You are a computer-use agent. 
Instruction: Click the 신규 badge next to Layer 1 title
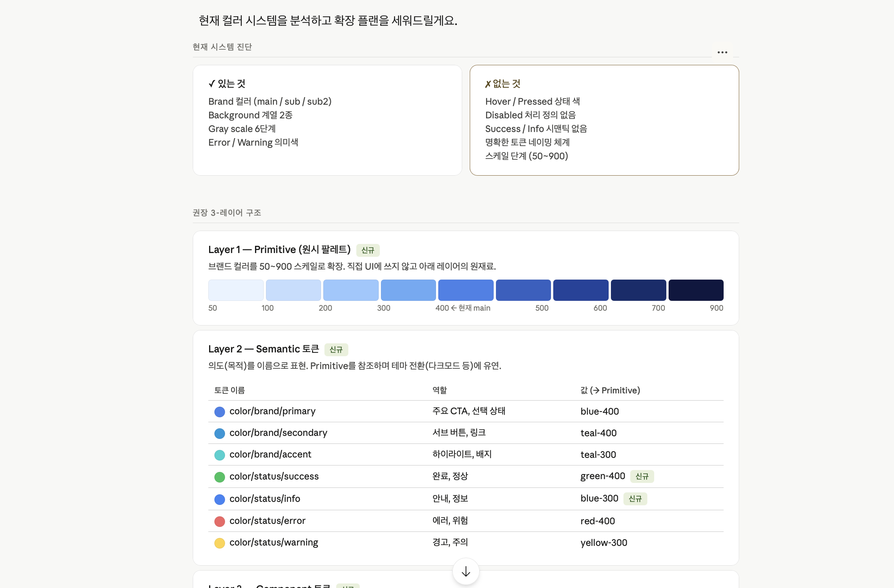[368, 250]
